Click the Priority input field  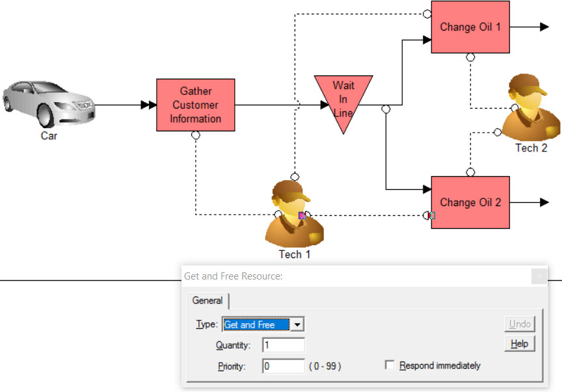pyautogui.click(x=284, y=366)
